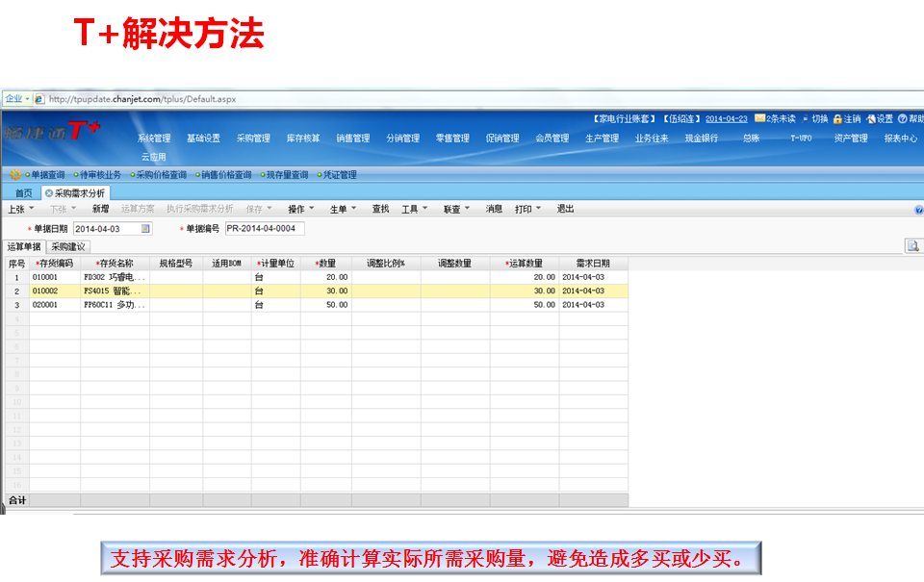Image resolution: width=924 pixels, height=582 pixels.
Task: Click the 调整比例% column header
Action: [x=386, y=264]
